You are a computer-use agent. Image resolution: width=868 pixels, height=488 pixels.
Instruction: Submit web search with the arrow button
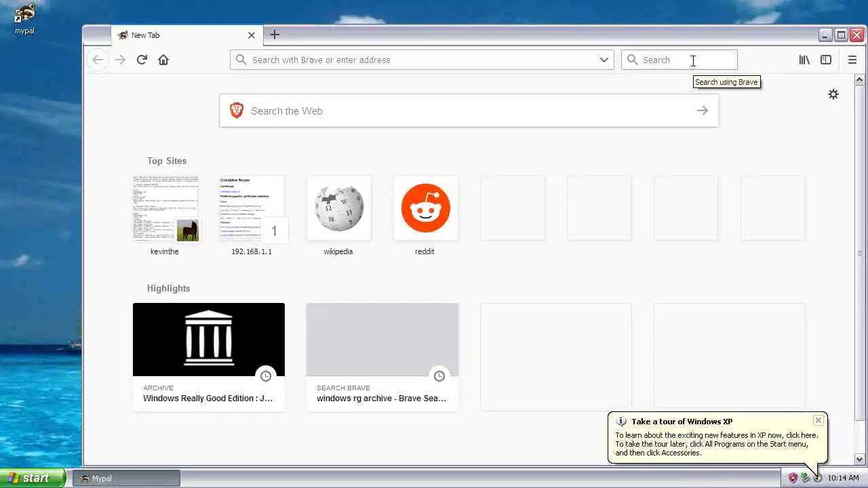click(x=703, y=110)
